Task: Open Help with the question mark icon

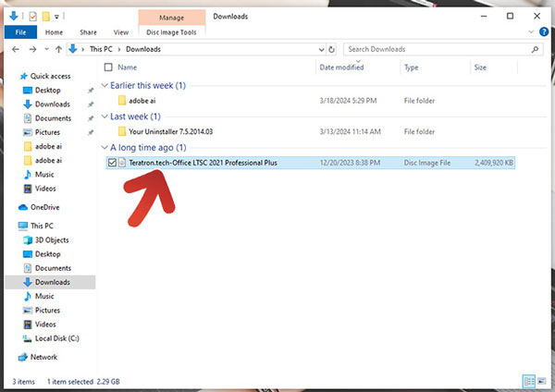Action: [544, 31]
